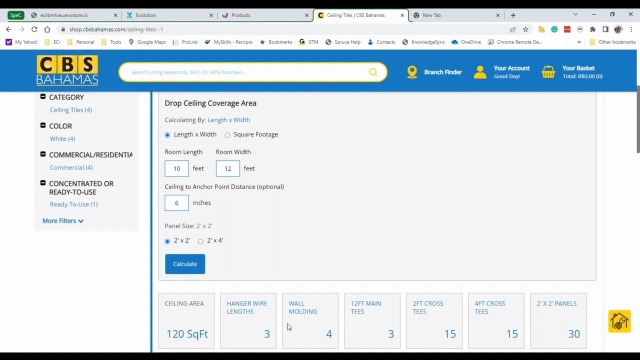Open the Branch Finder location icon
Image resolution: width=640 pixels, height=360 pixels.
pos(412,72)
